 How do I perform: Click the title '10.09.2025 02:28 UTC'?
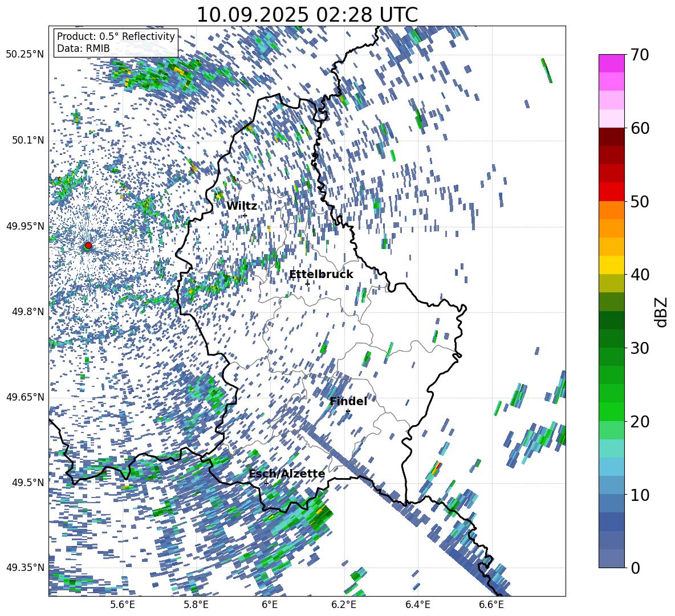(x=307, y=15)
